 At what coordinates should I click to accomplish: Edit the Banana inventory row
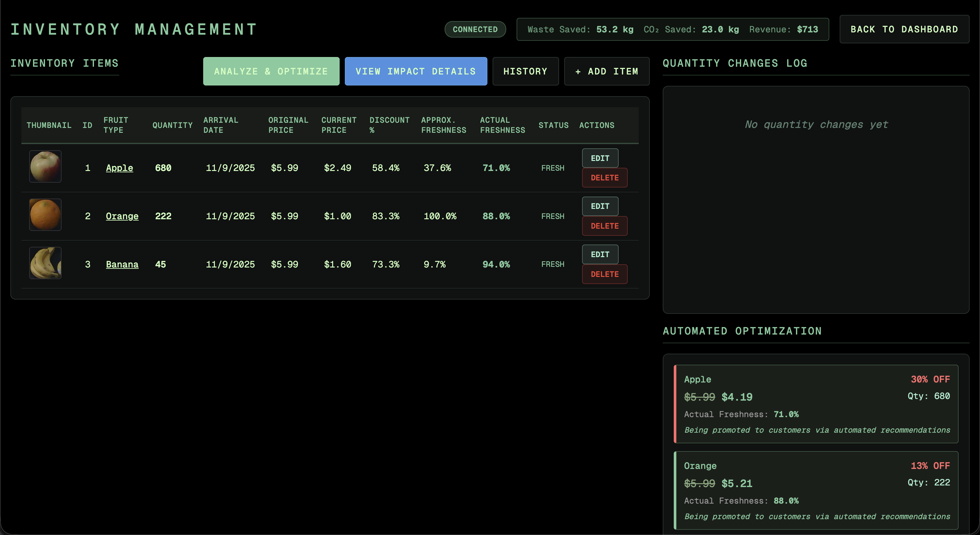point(600,254)
